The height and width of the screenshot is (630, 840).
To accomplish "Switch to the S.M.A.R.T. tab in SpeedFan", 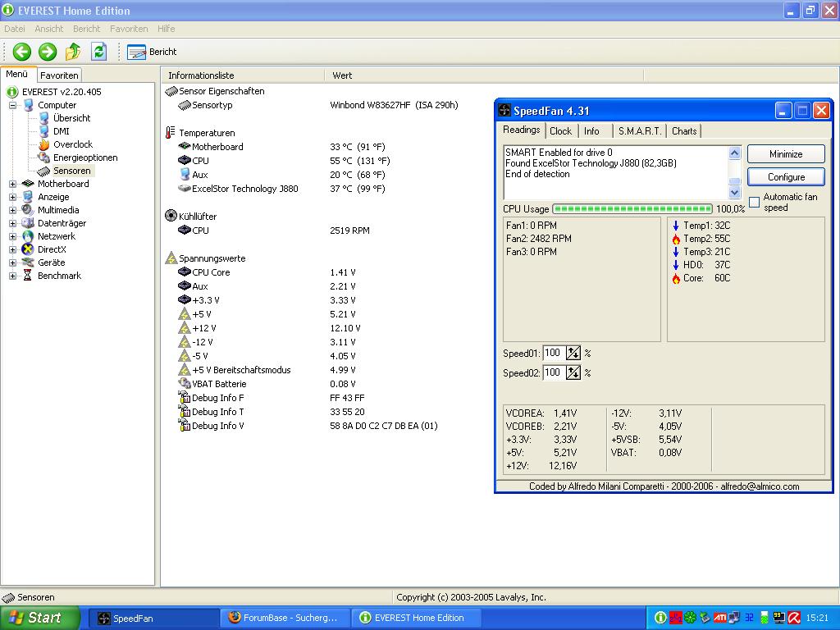I will [640, 131].
